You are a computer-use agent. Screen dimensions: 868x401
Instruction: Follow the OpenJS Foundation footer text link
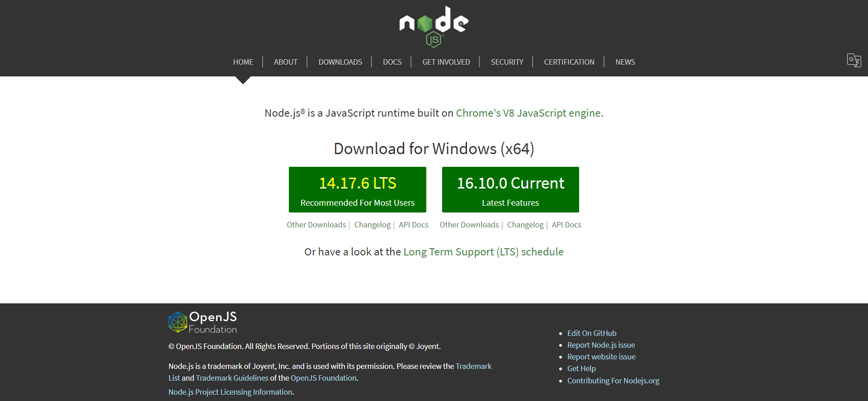[324, 378]
